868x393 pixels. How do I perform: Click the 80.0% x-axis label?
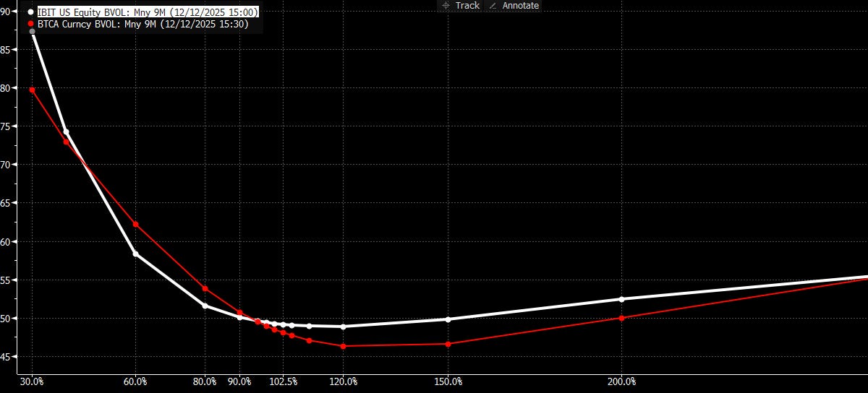(x=205, y=381)
